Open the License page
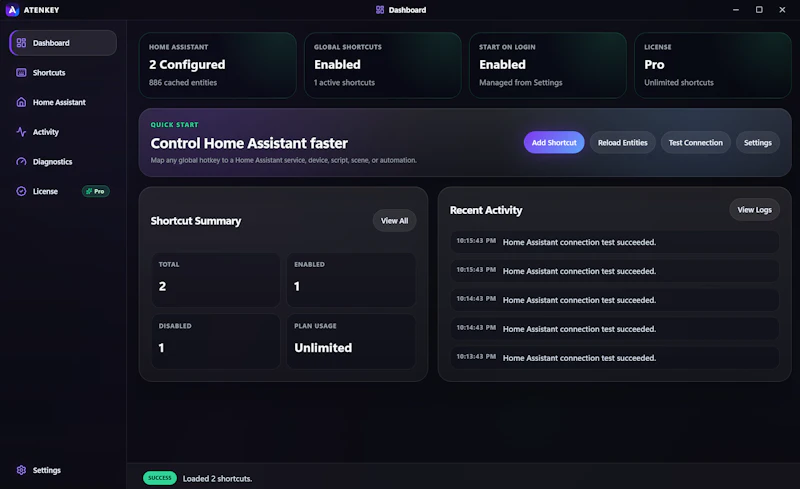 (63, 191)
